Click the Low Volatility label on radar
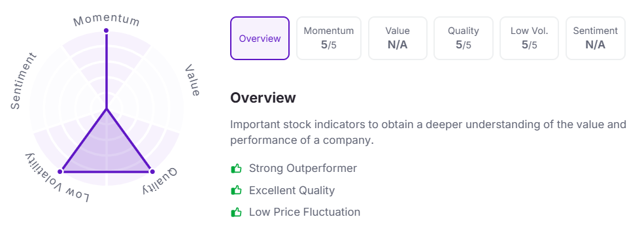This screenshot has height=236, width=644. 58,178
